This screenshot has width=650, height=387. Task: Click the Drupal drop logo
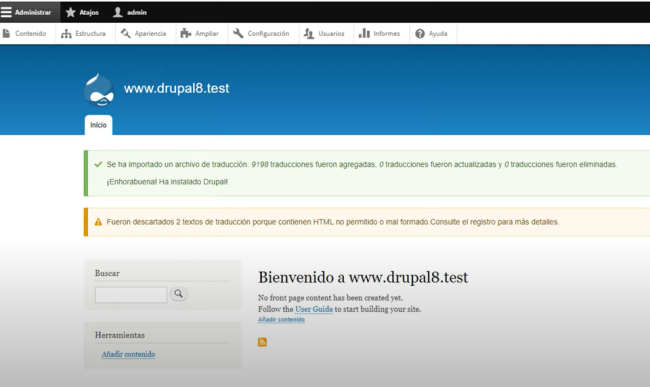99,90
